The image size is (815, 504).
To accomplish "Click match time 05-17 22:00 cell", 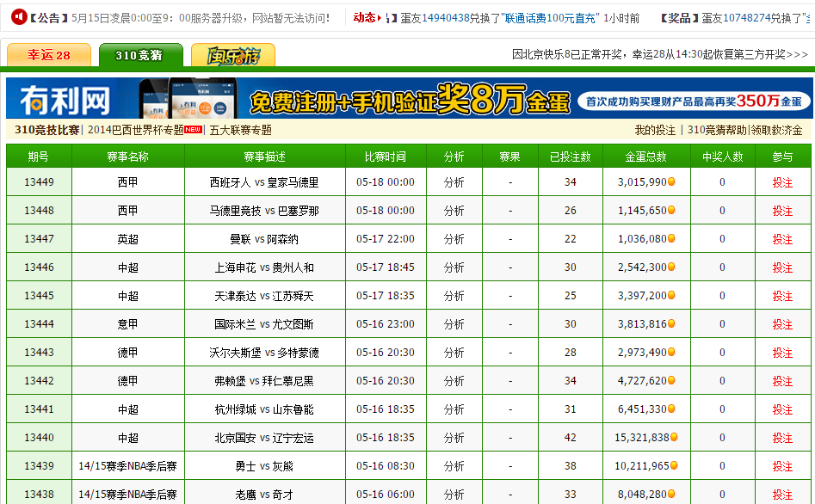I will click(x=386, y=239).
